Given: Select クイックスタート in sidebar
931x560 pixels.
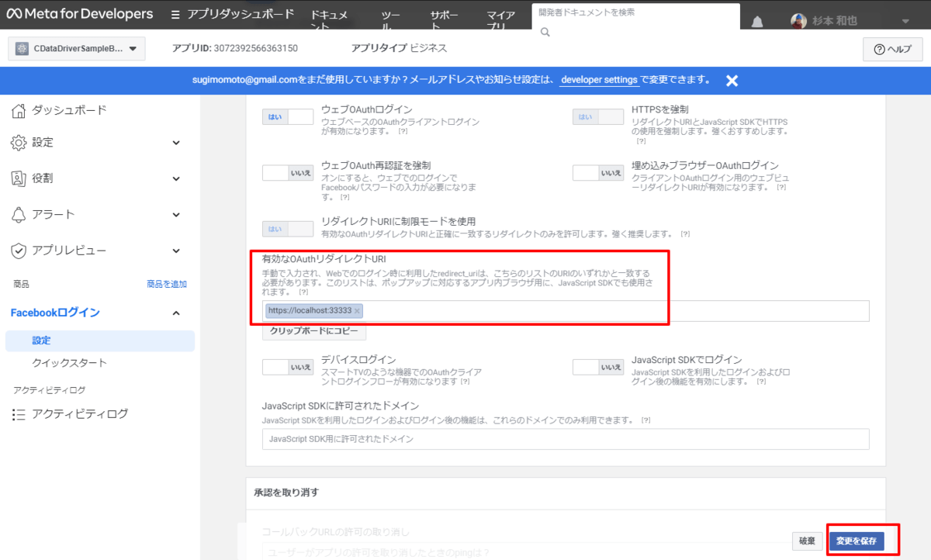Looking at the screenshot, I should (x=69, y=363).
